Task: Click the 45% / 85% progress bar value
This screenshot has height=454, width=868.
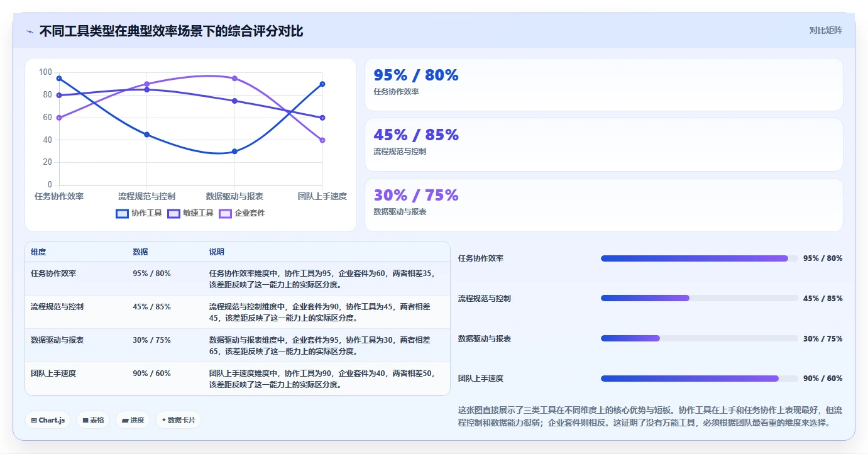Action: pyautogui.click(x=823, y=298)
